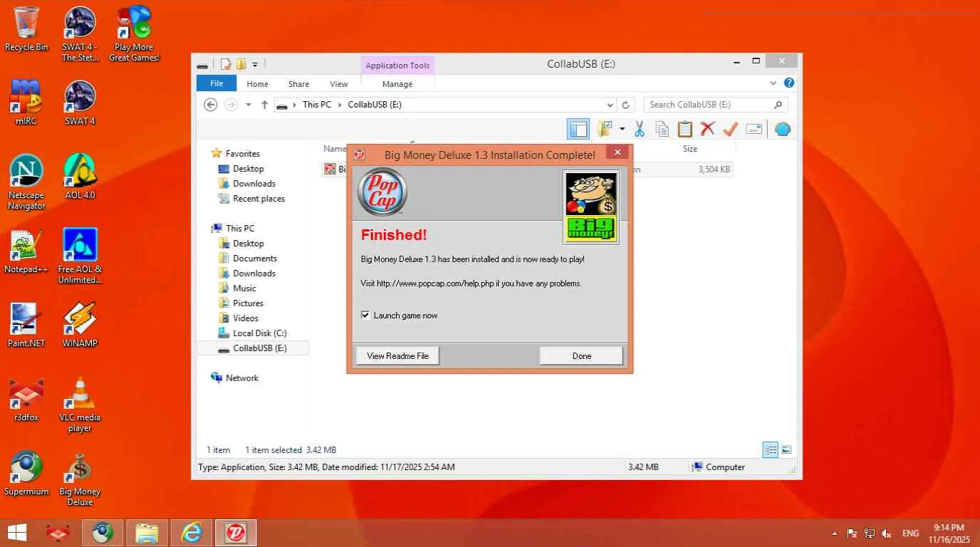Open the address bar history dropdown
The width and height of the screenshot is (980, 547).
[610, 105]
